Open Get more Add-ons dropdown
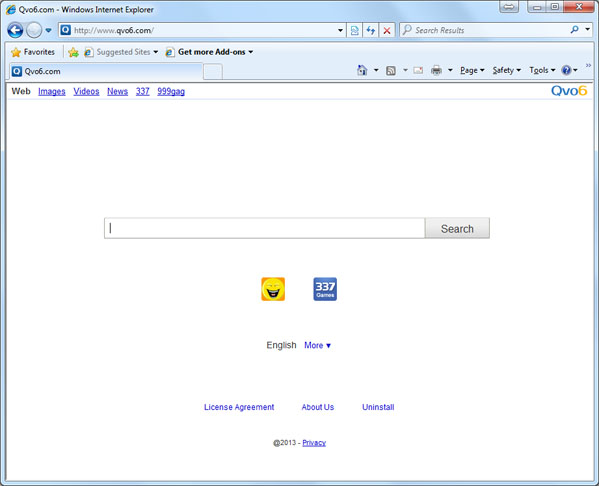This screenshot has width=599, height=486. pyautogui.click(x=209, y=52)
